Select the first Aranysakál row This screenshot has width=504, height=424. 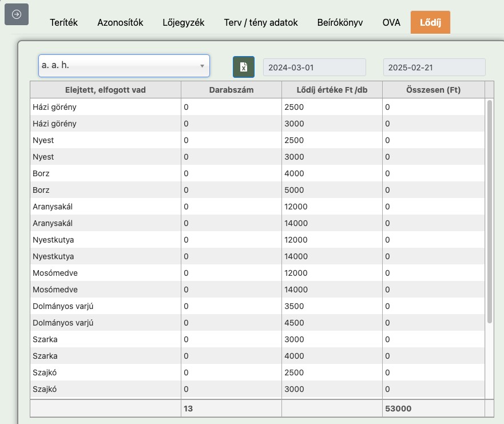[x=105, y=207]
